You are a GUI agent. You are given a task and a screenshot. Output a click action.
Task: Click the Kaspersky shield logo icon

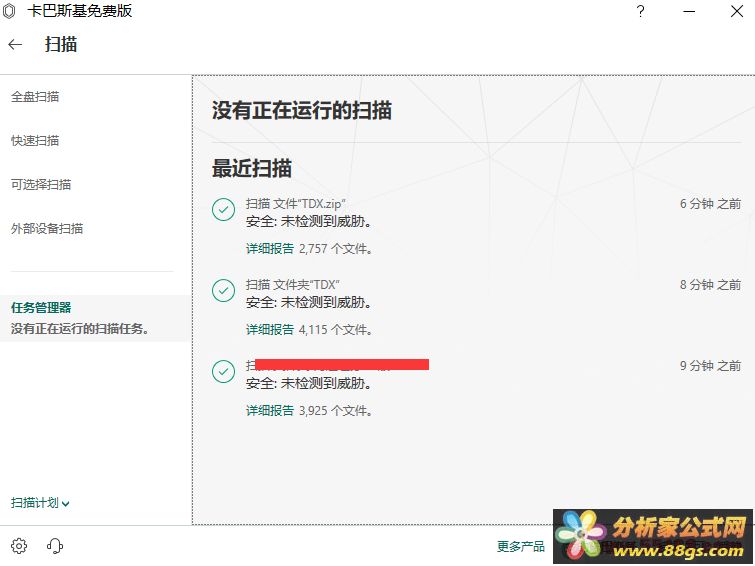pos(9,11)
